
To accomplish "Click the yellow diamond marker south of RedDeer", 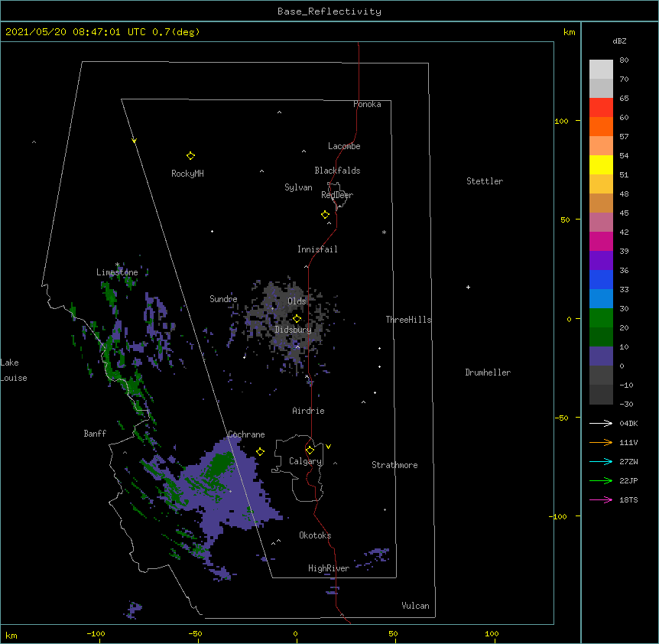I will click(325, 215).
